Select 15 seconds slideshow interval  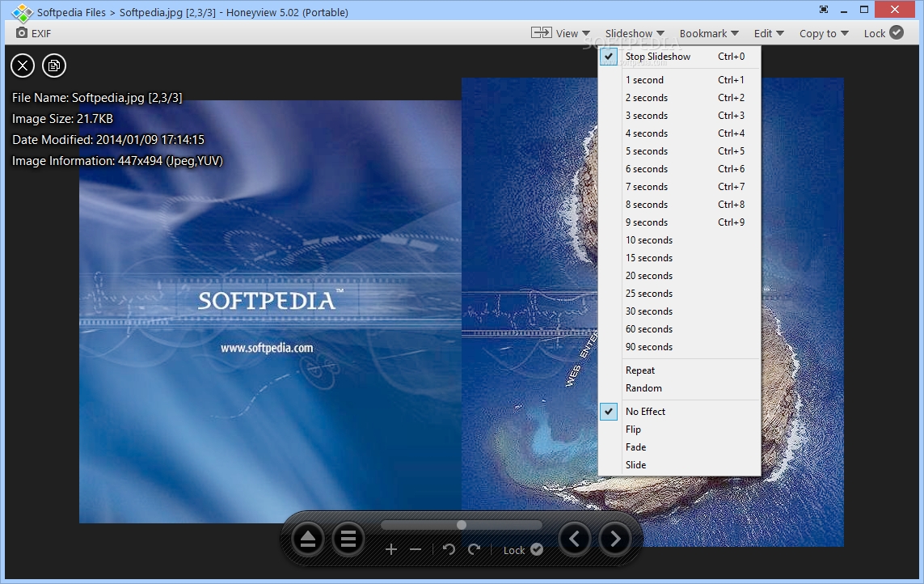coord(679,258)
